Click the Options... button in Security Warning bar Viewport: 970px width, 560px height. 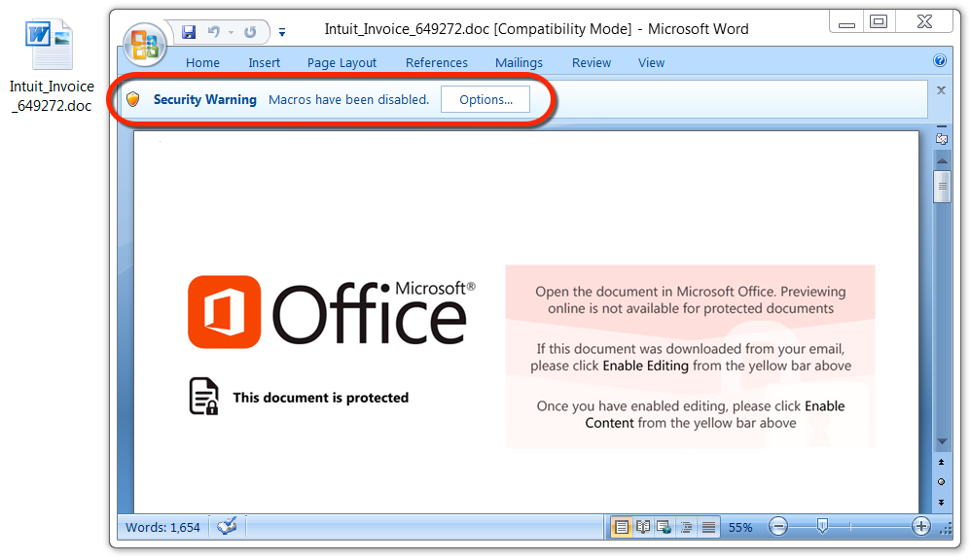tap(485, 99)
